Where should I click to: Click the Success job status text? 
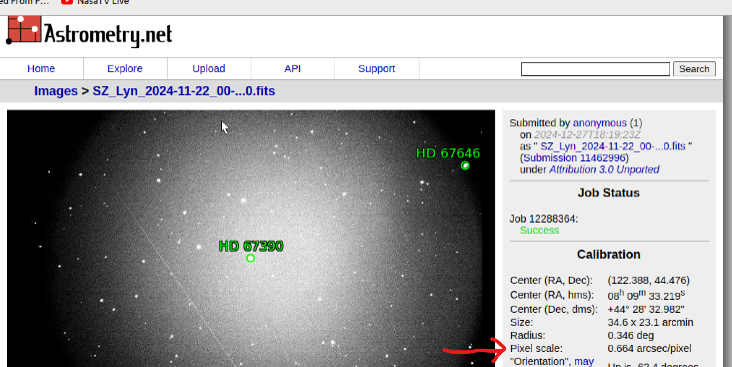click(539, 230)
